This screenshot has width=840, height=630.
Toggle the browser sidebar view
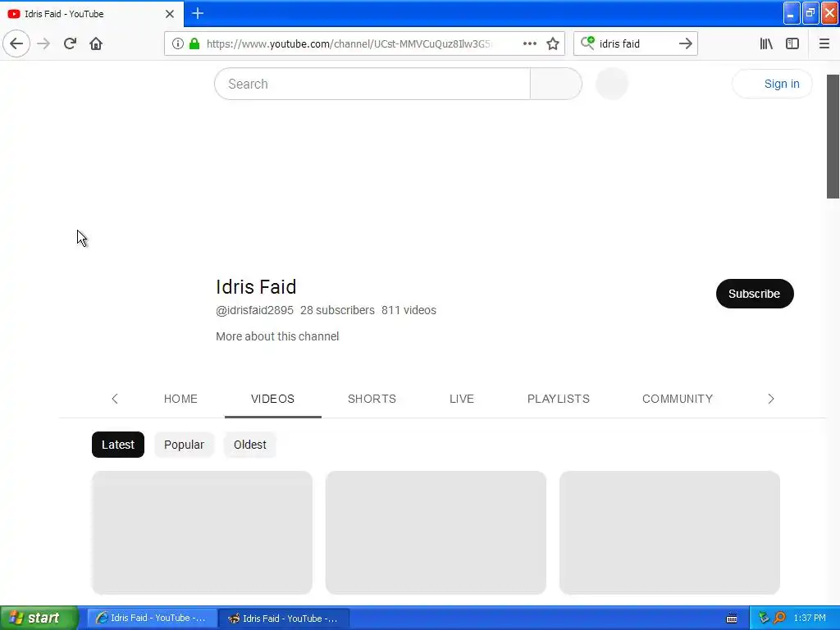point(792,43)
